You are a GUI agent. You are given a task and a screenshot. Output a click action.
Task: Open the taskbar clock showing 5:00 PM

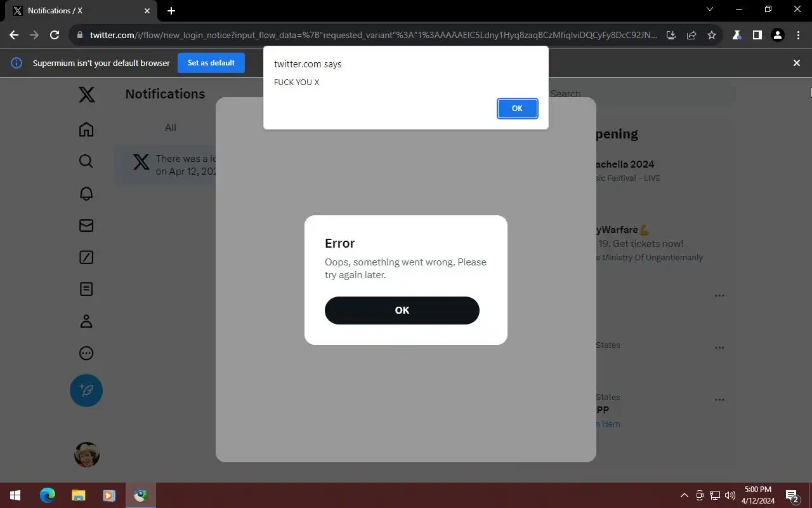758,495
